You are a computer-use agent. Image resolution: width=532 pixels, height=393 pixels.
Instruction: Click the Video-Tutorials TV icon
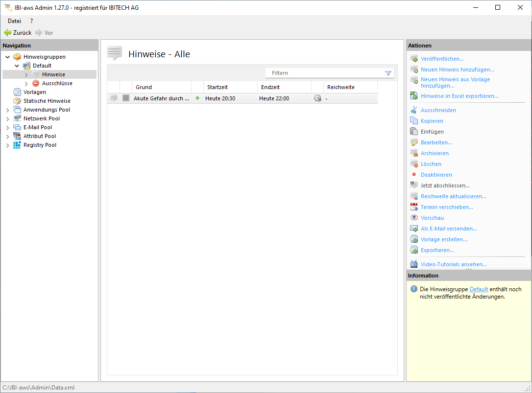point(414,264)
